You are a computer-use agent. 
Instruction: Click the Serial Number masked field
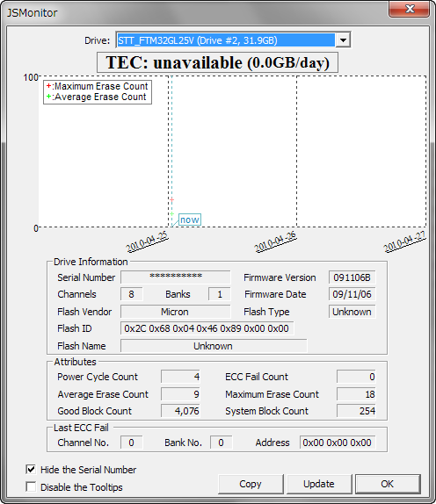click(x=176, y=277)
